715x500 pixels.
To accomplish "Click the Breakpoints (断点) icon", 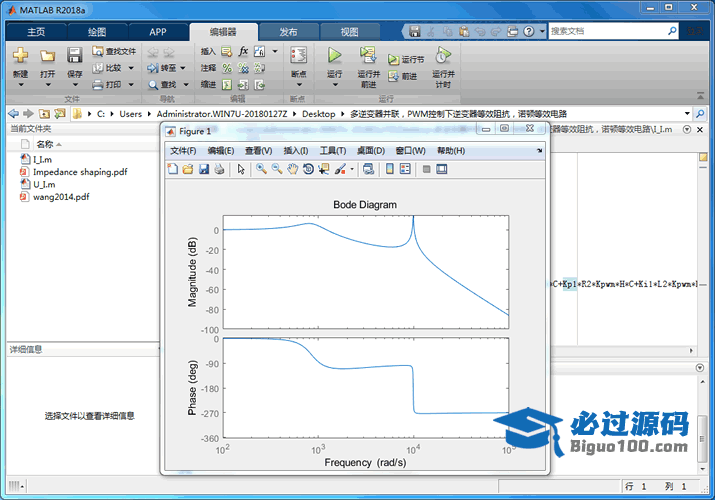I will (298, 56).
